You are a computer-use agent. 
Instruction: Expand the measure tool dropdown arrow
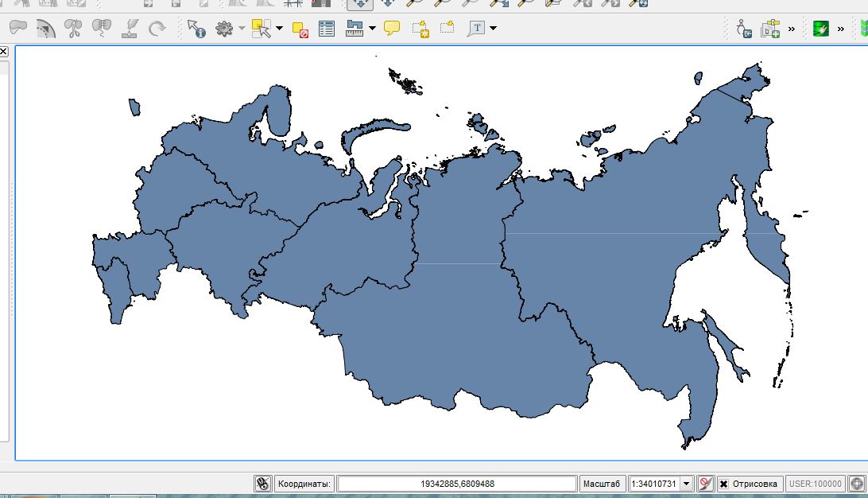[x=372, y=29]
